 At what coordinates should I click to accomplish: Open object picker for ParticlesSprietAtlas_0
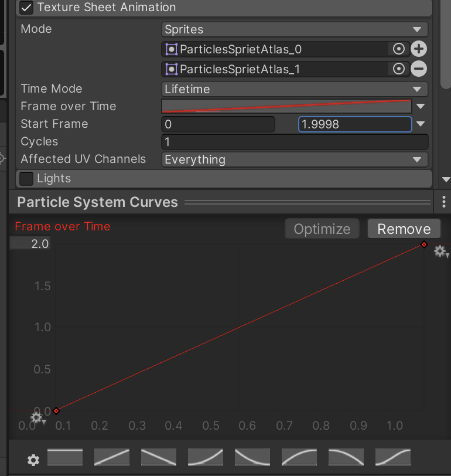tap(399, 49)
